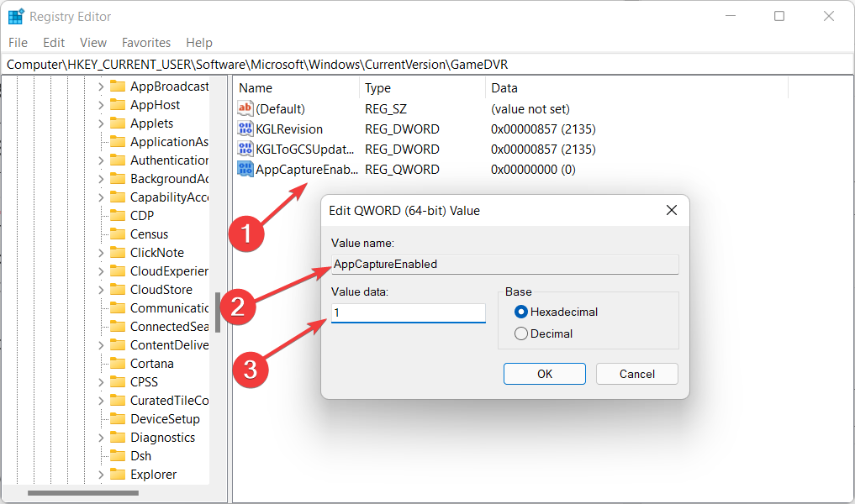The width and height of the screenshot is (855, 504).
Task: Expand the AppHost tree node
Action: 101,105
